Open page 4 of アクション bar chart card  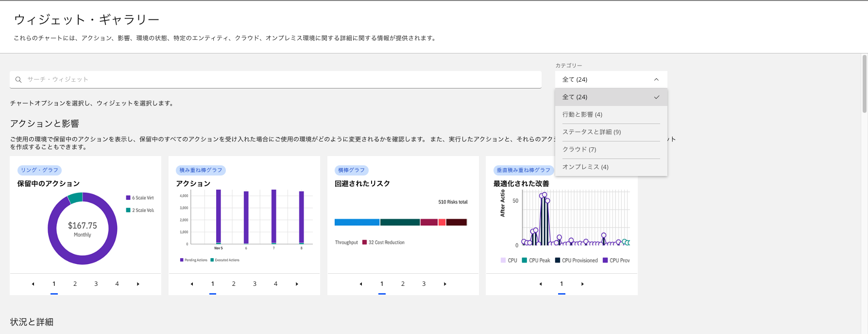[x=275, y=284]
